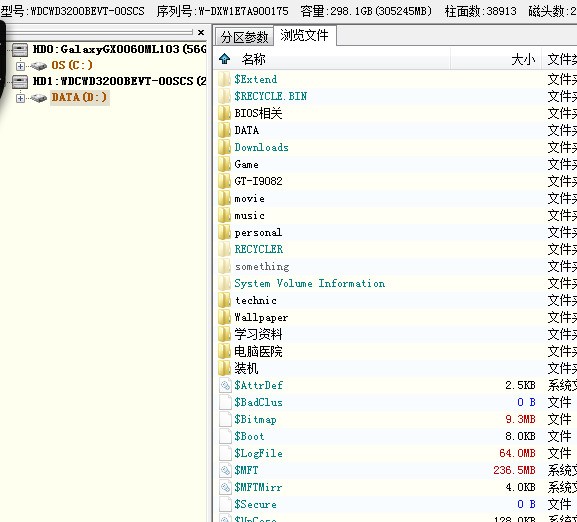Select the BIOS相关 folder icon
Viewport: 577px width, 522px height.
[224, 113]
